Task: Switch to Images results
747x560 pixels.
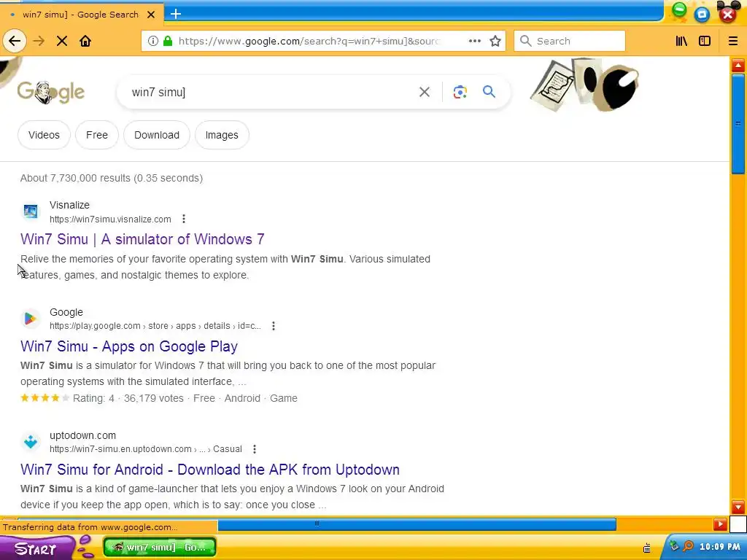Action: pyautogui.click(x=222, y=135)
